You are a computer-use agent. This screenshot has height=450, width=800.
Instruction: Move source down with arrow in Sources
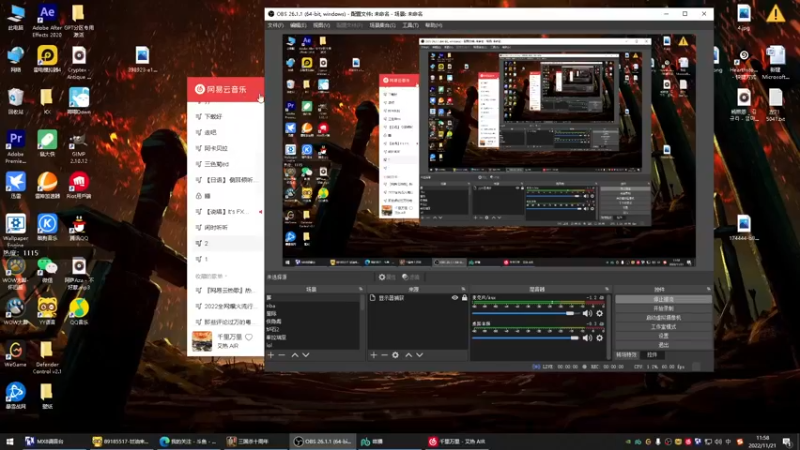[419, 355]
